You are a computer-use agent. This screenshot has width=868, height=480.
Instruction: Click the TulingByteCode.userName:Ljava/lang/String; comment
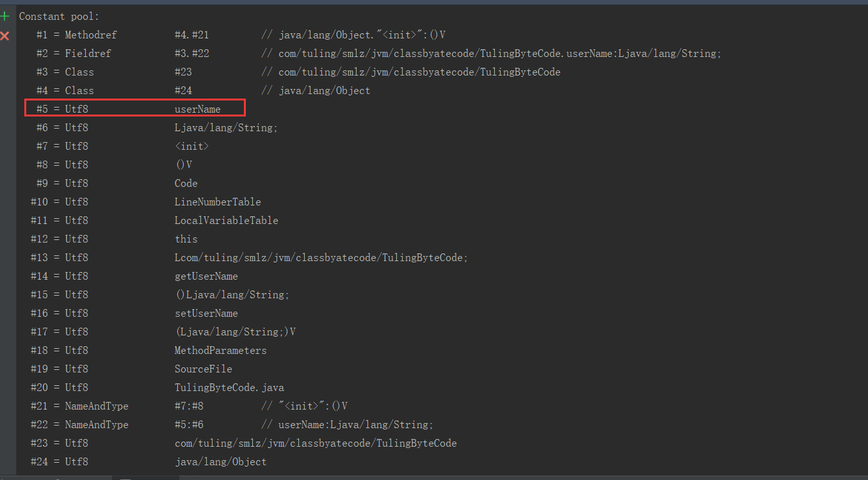point(492,53)
